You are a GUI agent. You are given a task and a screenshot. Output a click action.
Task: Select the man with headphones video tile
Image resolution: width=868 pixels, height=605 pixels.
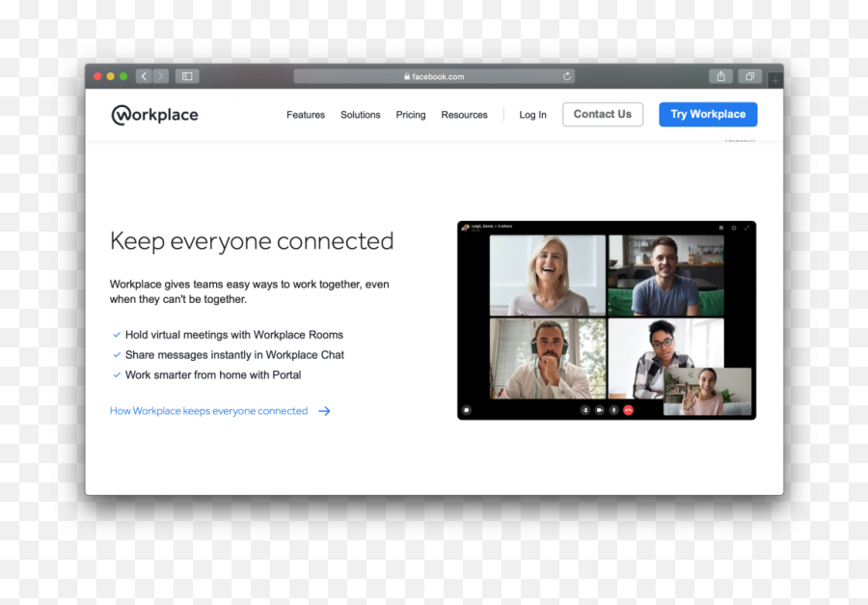548,358
